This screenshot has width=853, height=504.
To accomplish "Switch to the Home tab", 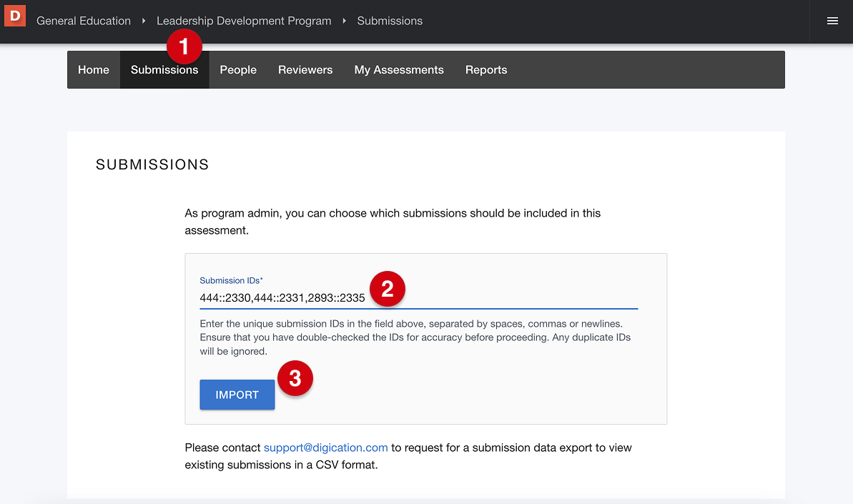I will click(94, 70).
